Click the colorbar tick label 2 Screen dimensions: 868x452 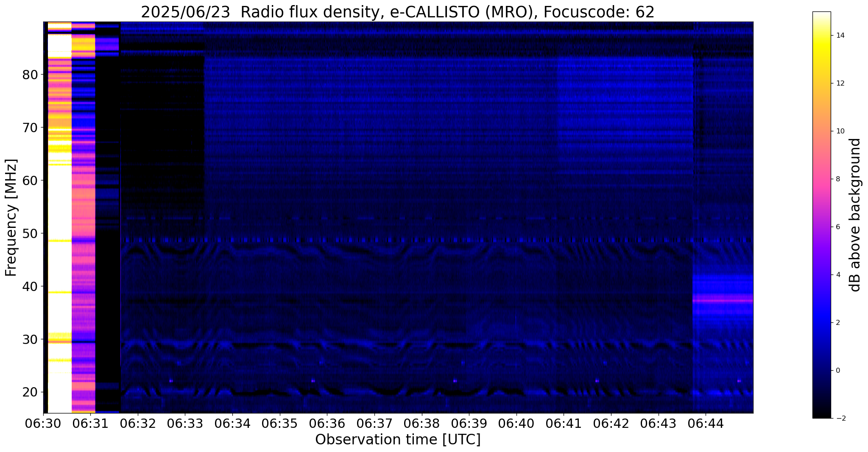click(x=837, y=323)
